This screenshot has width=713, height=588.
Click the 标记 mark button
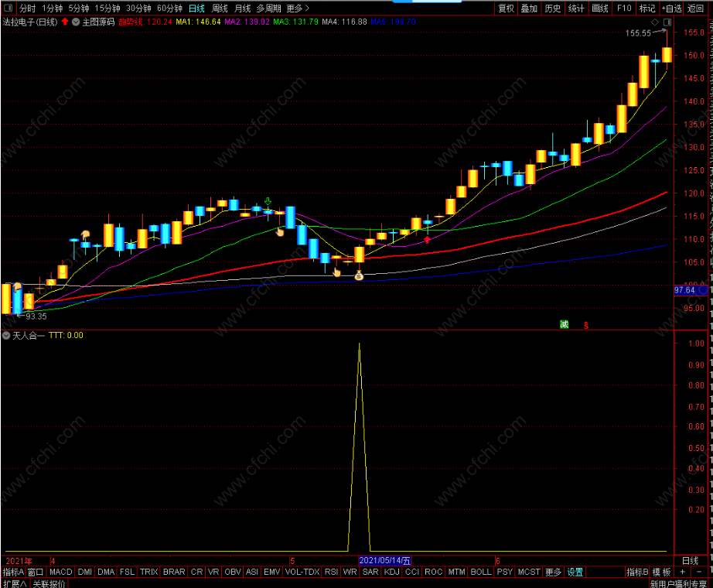coord(647,9)
